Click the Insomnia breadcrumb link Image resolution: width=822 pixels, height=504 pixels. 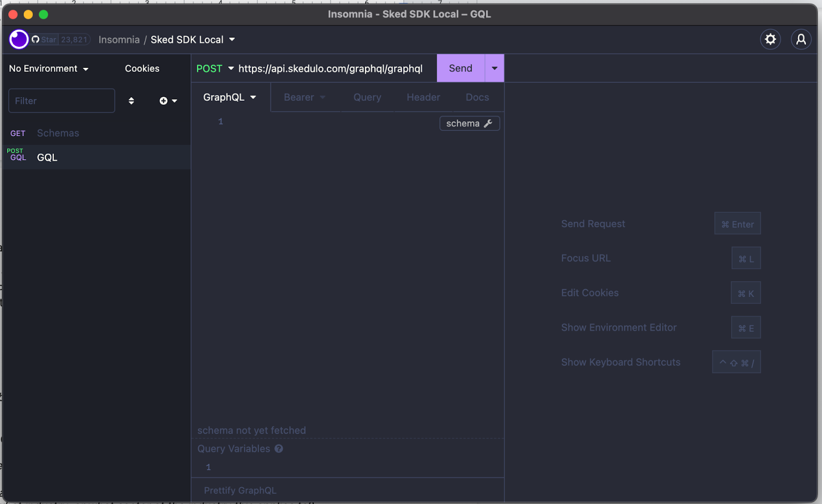pyautogui.click(x=119, y=40)
